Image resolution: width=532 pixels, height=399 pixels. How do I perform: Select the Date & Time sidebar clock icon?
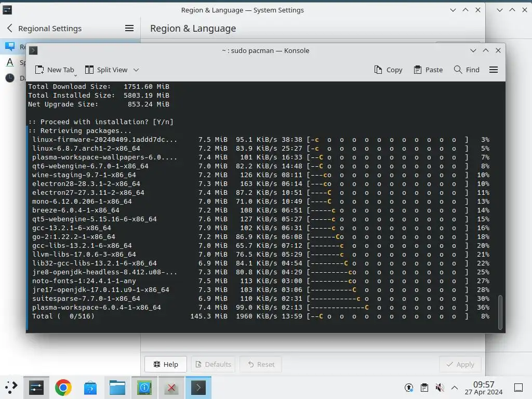[x=10, y=78]
